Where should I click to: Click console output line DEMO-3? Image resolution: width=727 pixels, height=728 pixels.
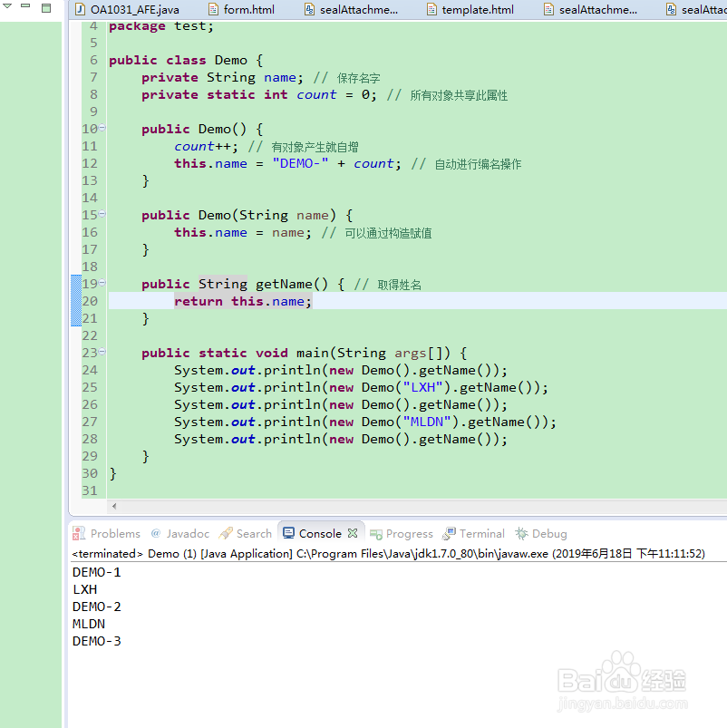(97, 641)
